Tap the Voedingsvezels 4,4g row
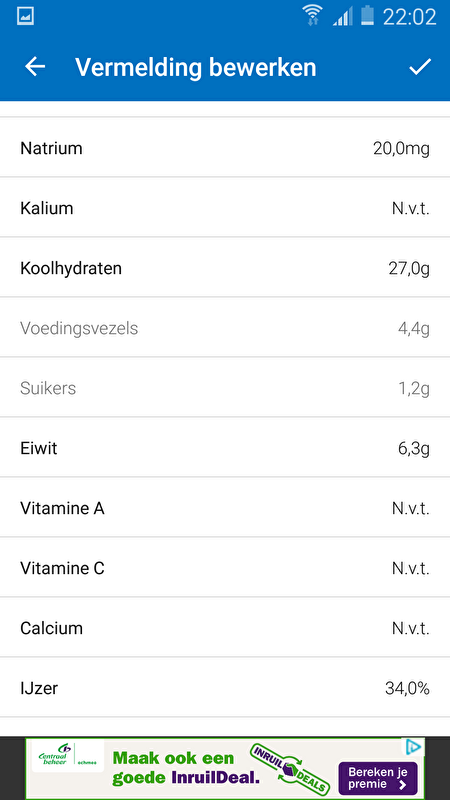Screen dimensions: 450x800 point(225,328)
